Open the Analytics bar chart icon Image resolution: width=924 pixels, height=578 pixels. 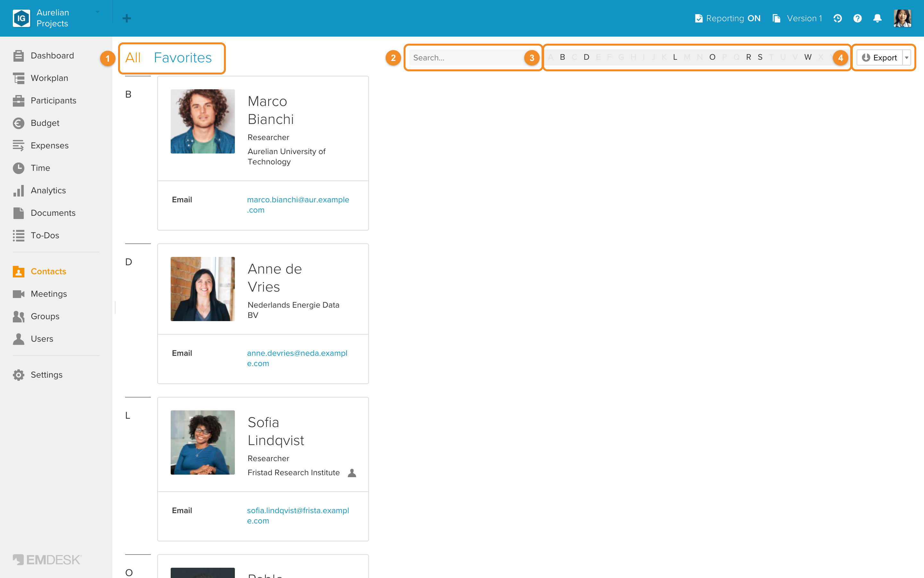coord(18,190)
